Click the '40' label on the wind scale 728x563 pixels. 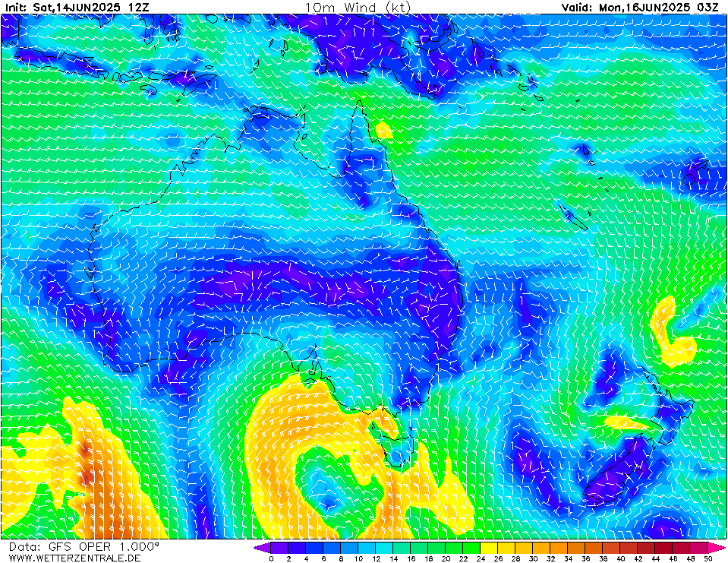click(621, 558)
